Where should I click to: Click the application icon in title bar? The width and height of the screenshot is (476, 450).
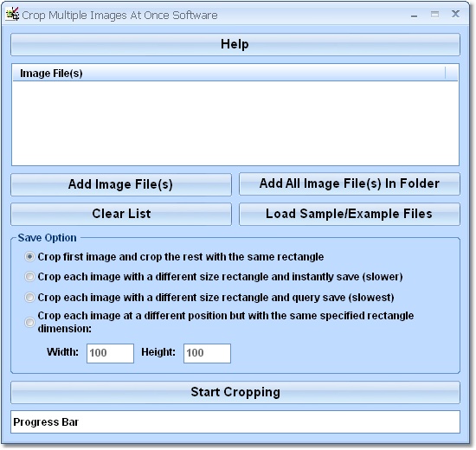click(12, 14)
